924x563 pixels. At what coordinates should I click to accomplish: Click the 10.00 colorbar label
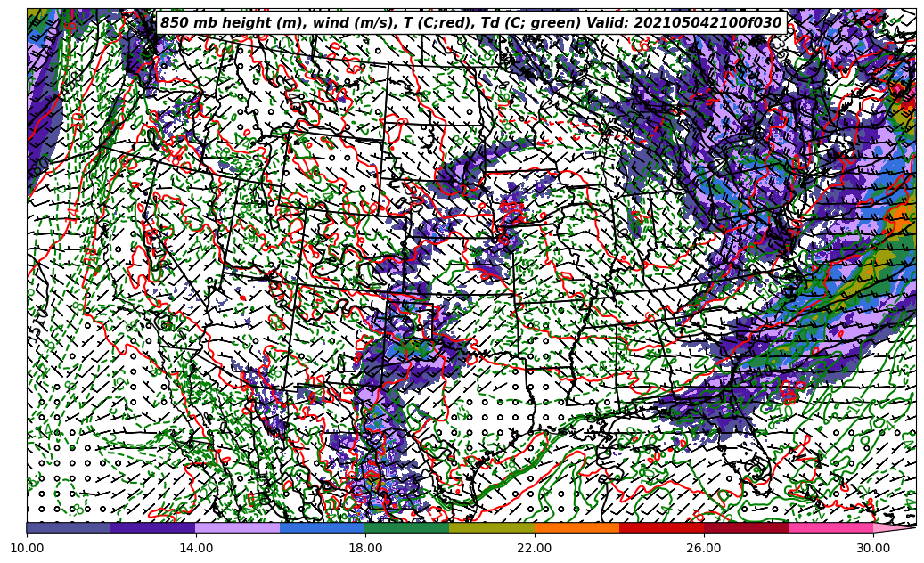tap(27, 548)
